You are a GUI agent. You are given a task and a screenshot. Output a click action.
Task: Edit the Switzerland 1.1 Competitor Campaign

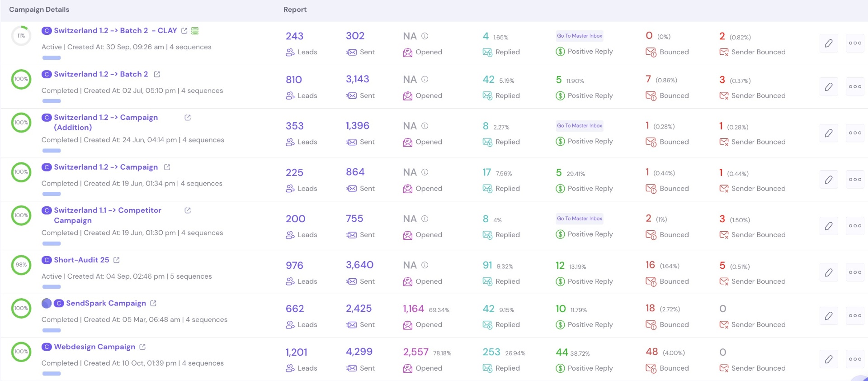click(829, 226)
